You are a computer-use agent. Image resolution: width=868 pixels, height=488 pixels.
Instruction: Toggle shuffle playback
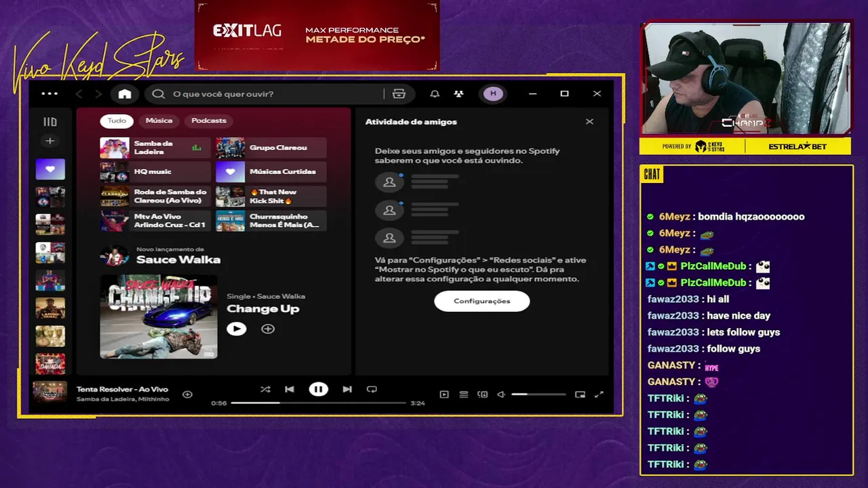tap(265, 389)
